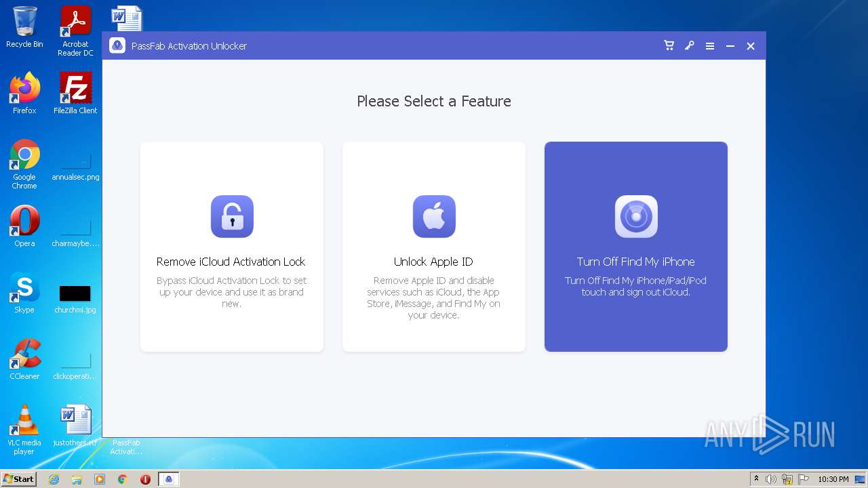Launch Skype desktop shortcut
The image size is (868, 488).
pyautogui.click(x=24, y=293)
